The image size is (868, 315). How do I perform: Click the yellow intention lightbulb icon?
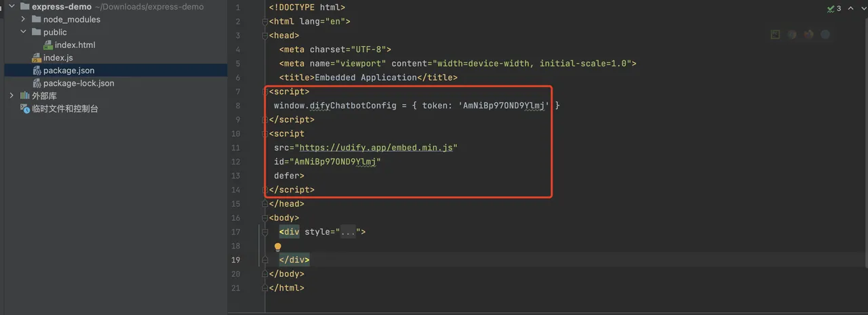coord(277,247)
